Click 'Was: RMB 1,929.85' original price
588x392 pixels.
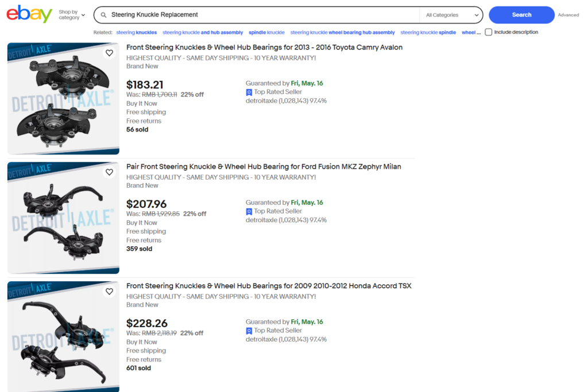click(153, 214)
